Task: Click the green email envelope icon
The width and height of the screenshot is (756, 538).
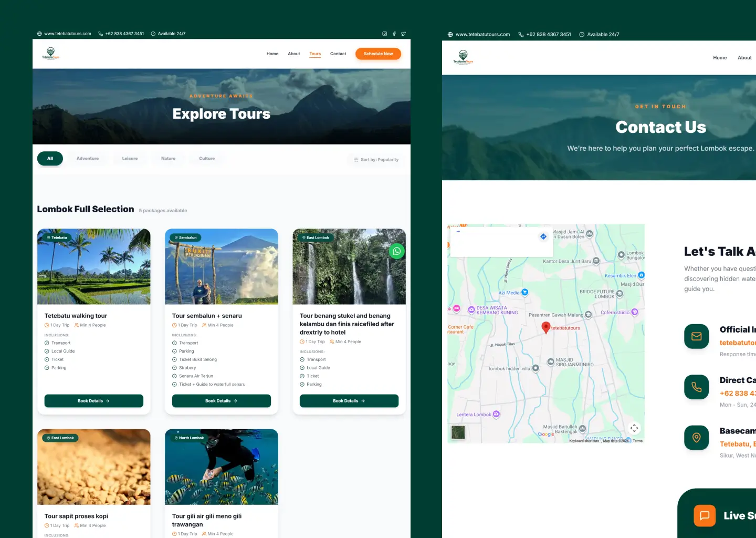Action: click(x=697, y=336)
